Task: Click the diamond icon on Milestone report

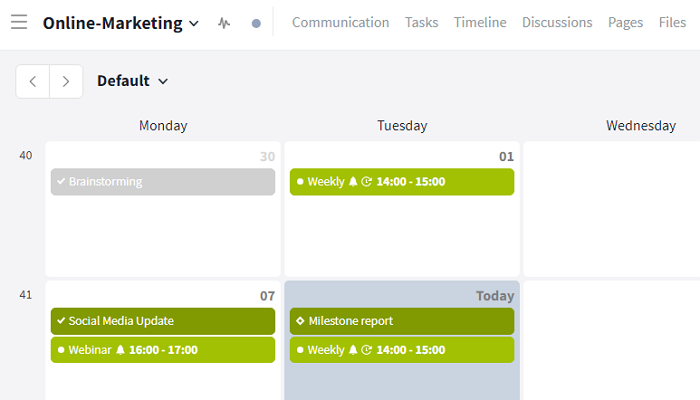Action: [300, 321]
